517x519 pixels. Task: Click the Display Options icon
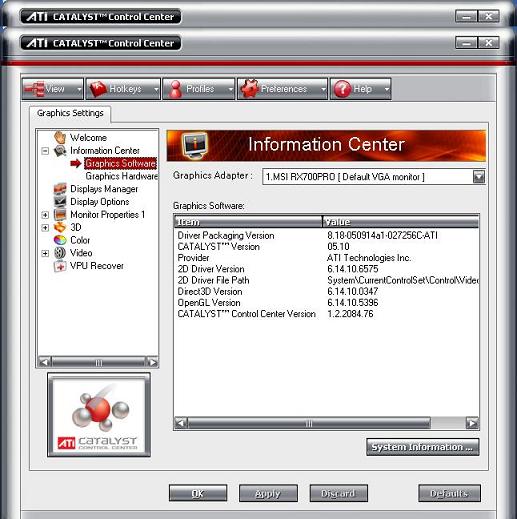60,202
